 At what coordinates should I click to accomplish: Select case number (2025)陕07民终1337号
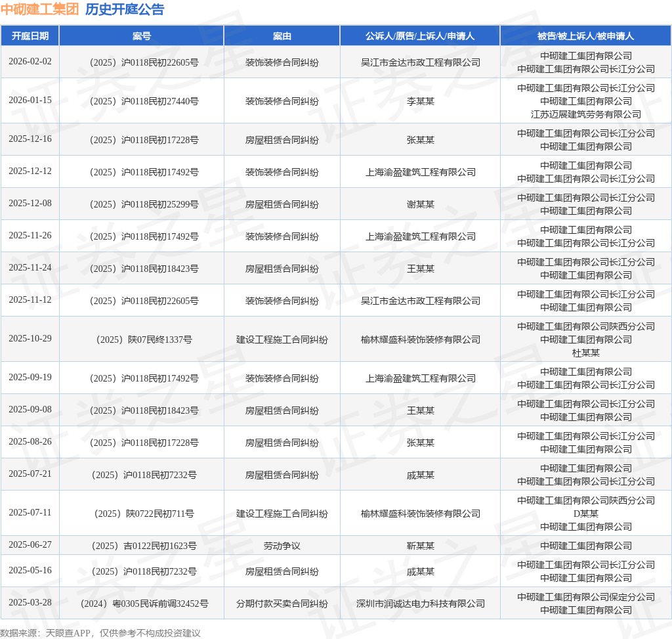pyautogui.click(x=144, y=340)
